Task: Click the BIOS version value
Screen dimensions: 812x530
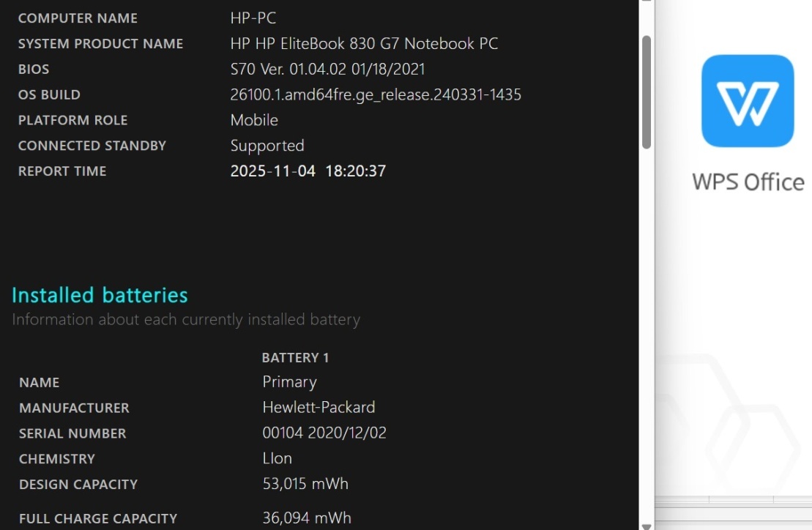Action: pyautogui.click(x=327, y=70)
